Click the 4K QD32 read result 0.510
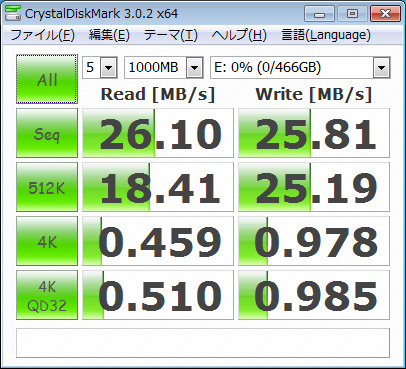The image size is (406, 369). (x=158, y=295)
